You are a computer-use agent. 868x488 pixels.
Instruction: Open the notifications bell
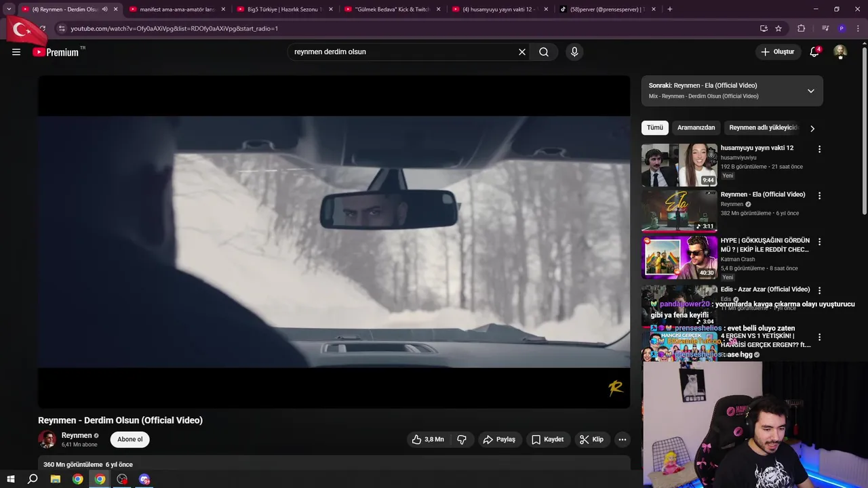click(x=814, y=52)
